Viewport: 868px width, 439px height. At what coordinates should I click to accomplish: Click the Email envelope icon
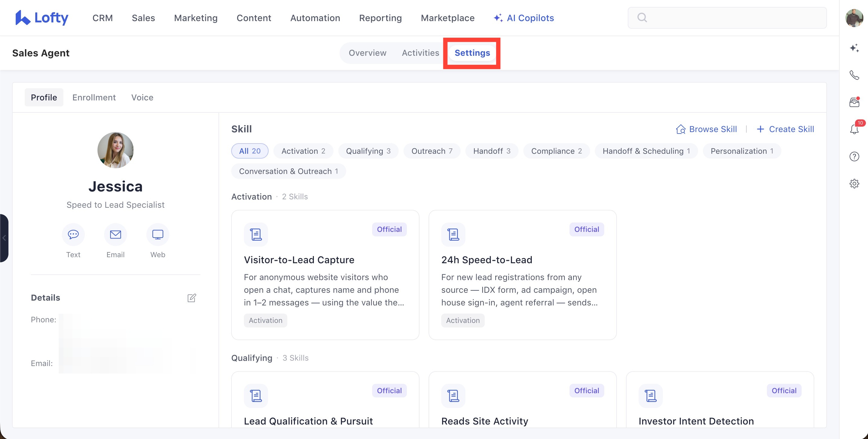tap(116, 234)
